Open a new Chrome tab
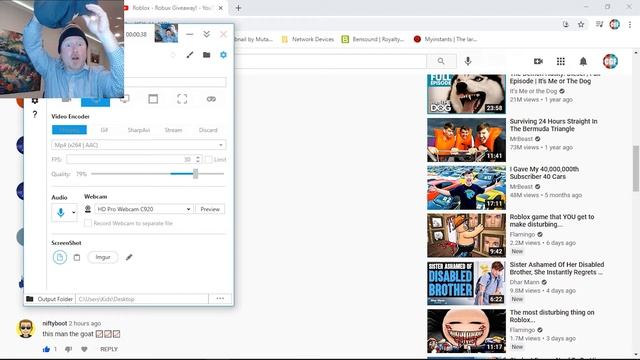Image resolution: width=640 pixels, height=360 pixels. pyautogui.click(x=238, y=8)
